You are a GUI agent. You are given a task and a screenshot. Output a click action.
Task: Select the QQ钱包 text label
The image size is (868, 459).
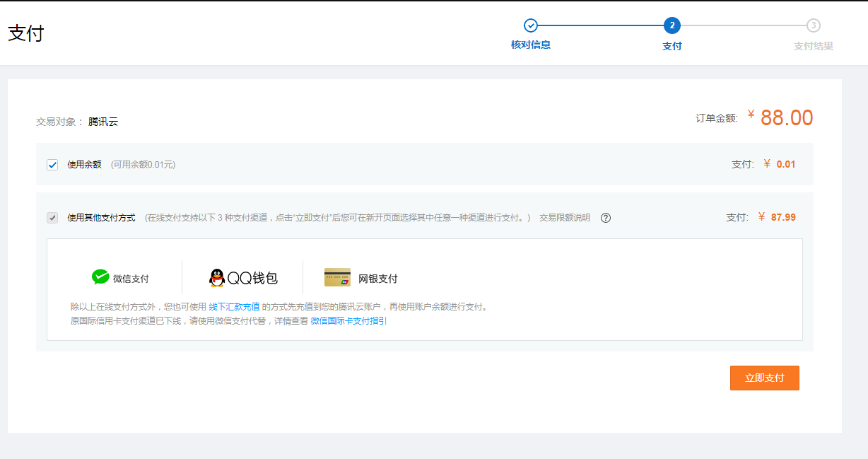point(252,278)
